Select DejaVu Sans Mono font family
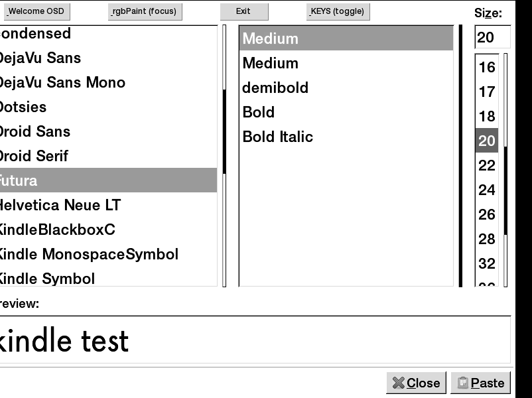This screenshot has height=398, width=532. 63,83
